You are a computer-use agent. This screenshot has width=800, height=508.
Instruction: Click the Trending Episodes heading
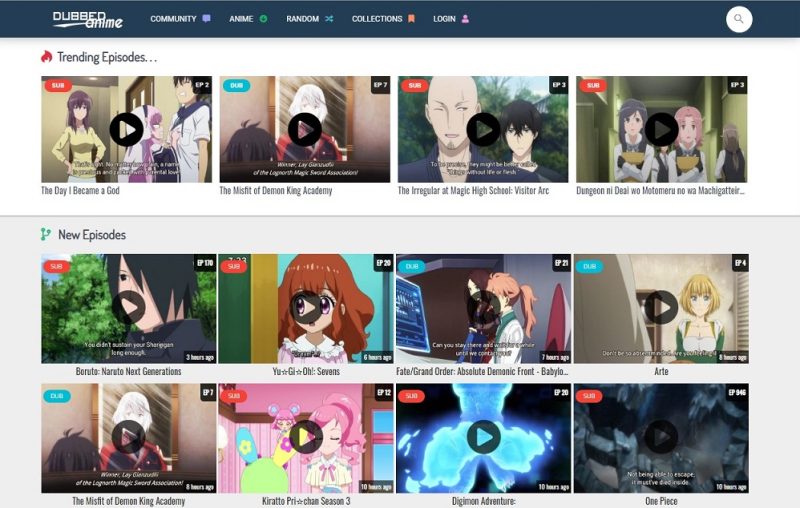pyautogui.click(x=107, y=57)
